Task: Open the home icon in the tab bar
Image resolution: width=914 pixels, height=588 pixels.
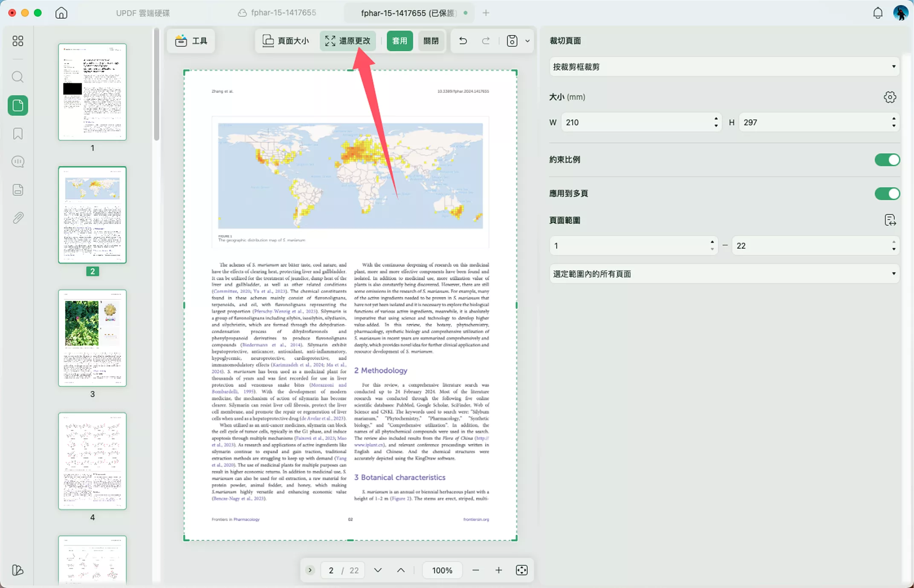Action: coord(61,13)
